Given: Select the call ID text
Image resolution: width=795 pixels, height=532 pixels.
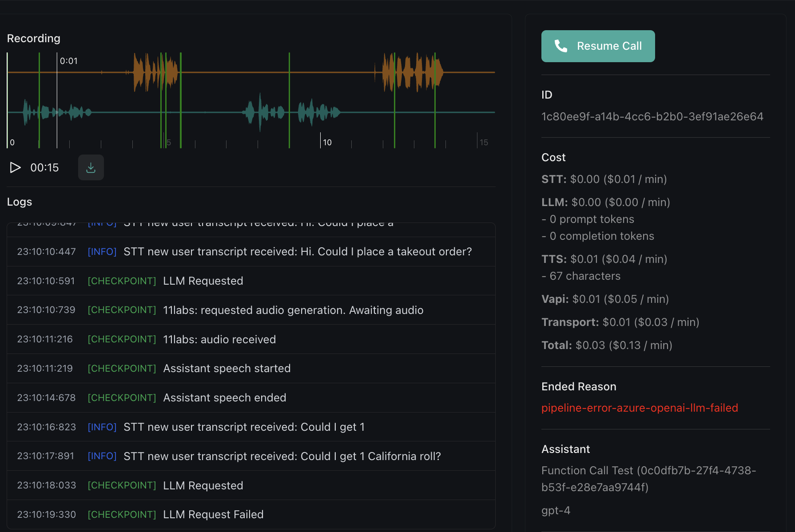Looking at the screenshot, I should 652,116.
